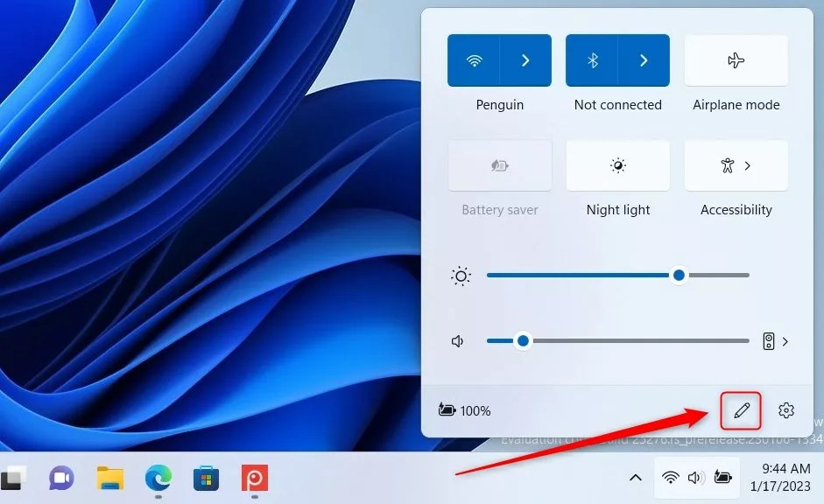Click the volume speaker icon
Viewport: 824px width, 504px height.
(x=456, y=341)
